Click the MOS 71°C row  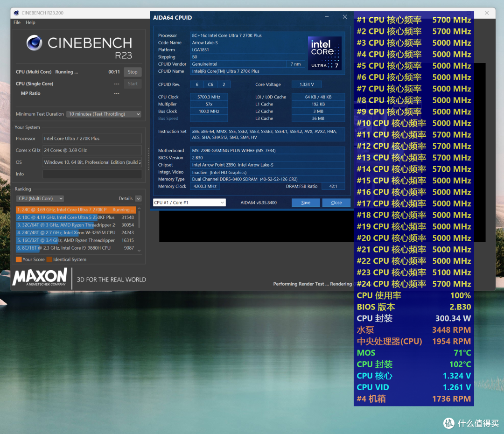pyautogui.click(x=413, y=353)
